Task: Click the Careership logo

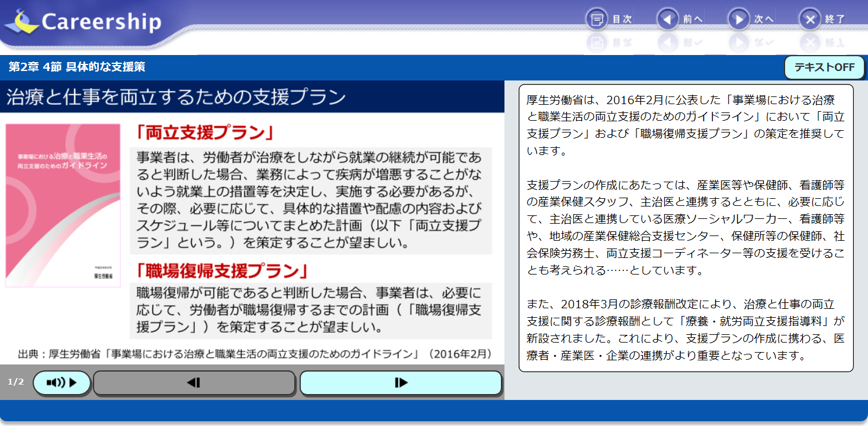Action: click(83, 22)
